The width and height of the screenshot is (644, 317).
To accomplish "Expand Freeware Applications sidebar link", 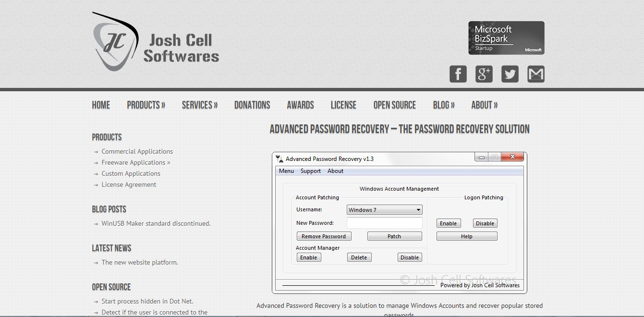I will tap(136, 162).
